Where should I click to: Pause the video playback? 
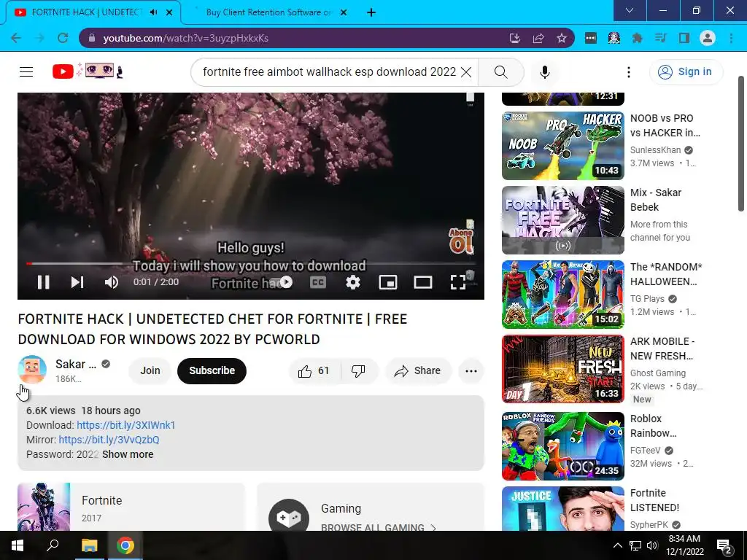(43, 282)
